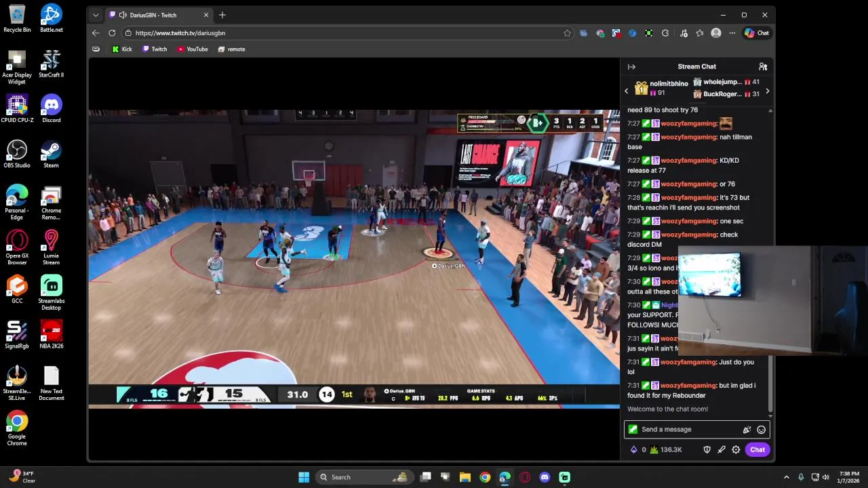Viewport: 868px width, 488px height.
Task: Show next gift leaderboard entries
Action: (x=767, y=91)
